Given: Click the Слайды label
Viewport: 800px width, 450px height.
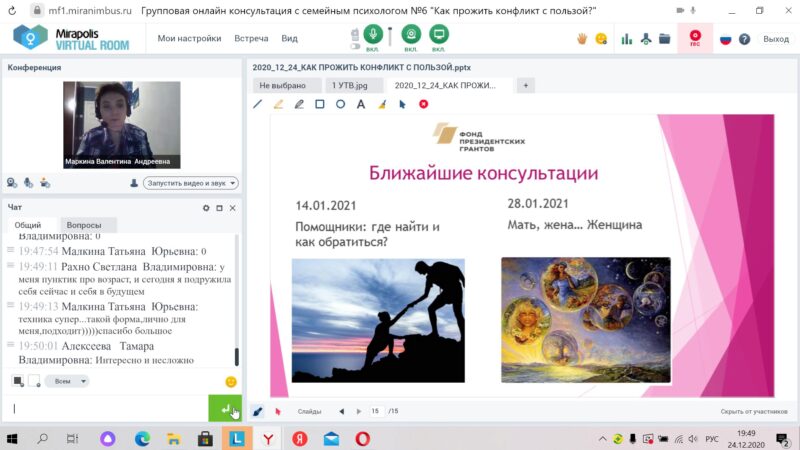Looking at the screenshot, I should [309, 411].
